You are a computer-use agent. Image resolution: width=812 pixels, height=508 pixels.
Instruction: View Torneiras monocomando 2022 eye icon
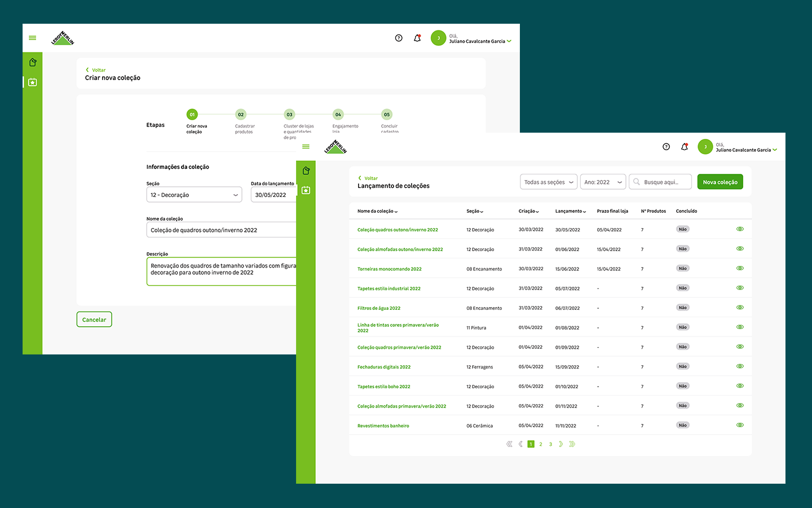tap(740, 268)
